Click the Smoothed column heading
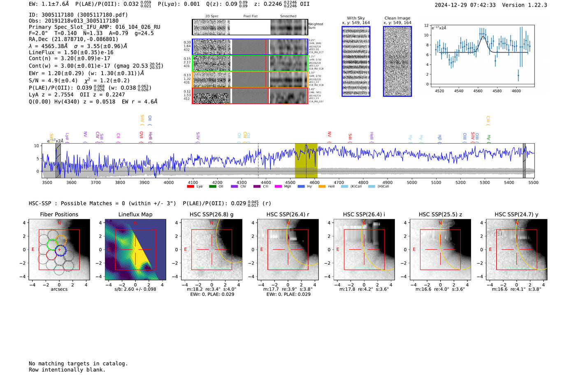 [x=288, y=16]
